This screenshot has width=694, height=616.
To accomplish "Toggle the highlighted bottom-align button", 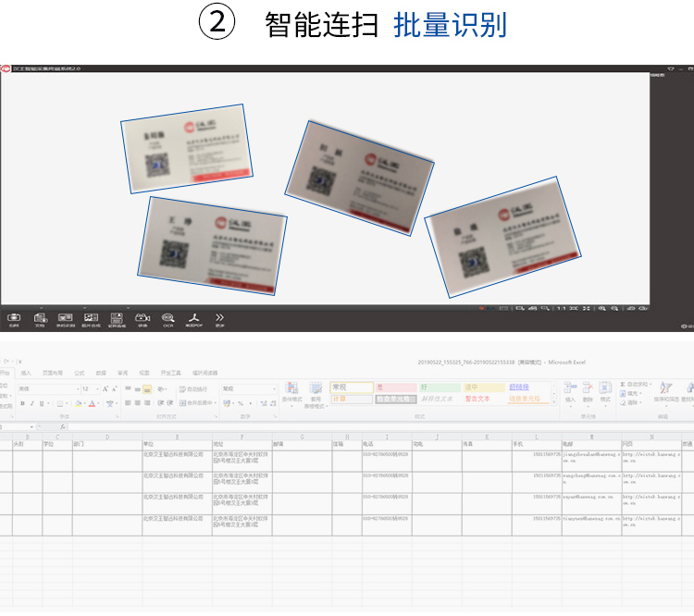I will coord(147,389).
